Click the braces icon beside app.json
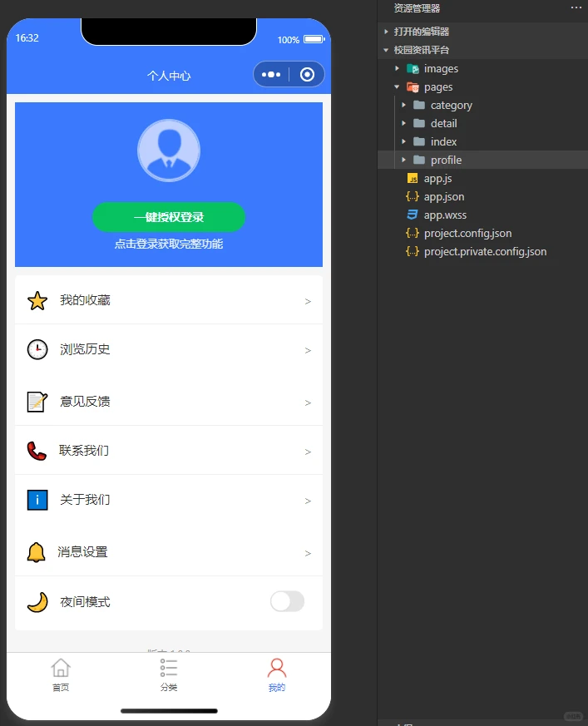This screenshot has height=726, width=588. (x=413, y=196)
